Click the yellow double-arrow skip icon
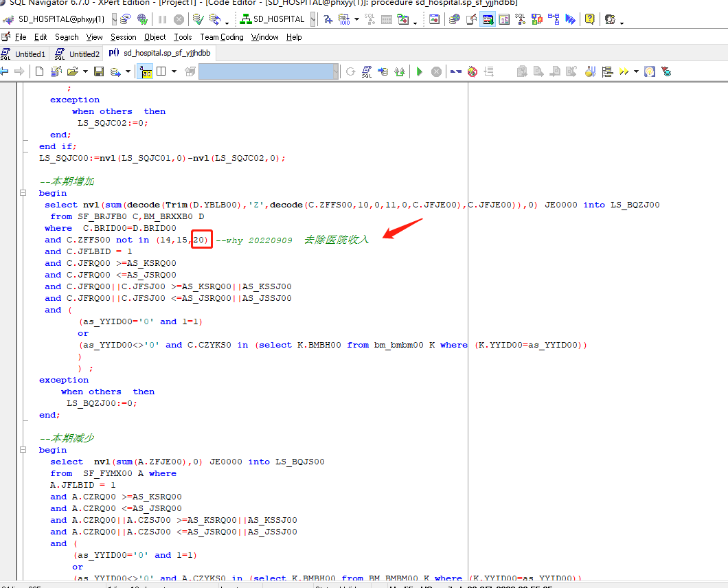The image size is (728, 588). click(624, 71)
